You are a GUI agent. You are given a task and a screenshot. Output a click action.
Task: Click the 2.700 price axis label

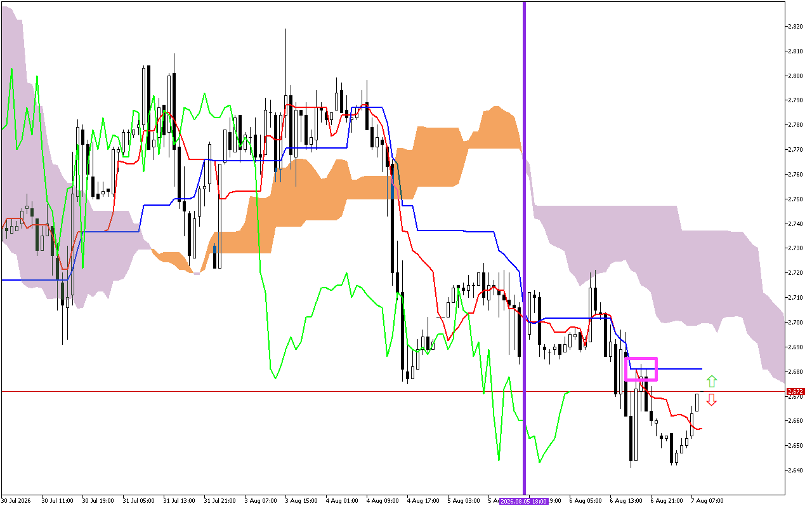796,323
